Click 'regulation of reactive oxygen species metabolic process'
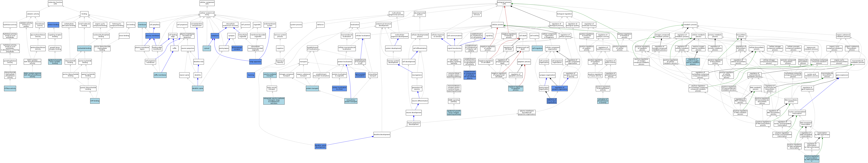 click(x=693, y=62)
